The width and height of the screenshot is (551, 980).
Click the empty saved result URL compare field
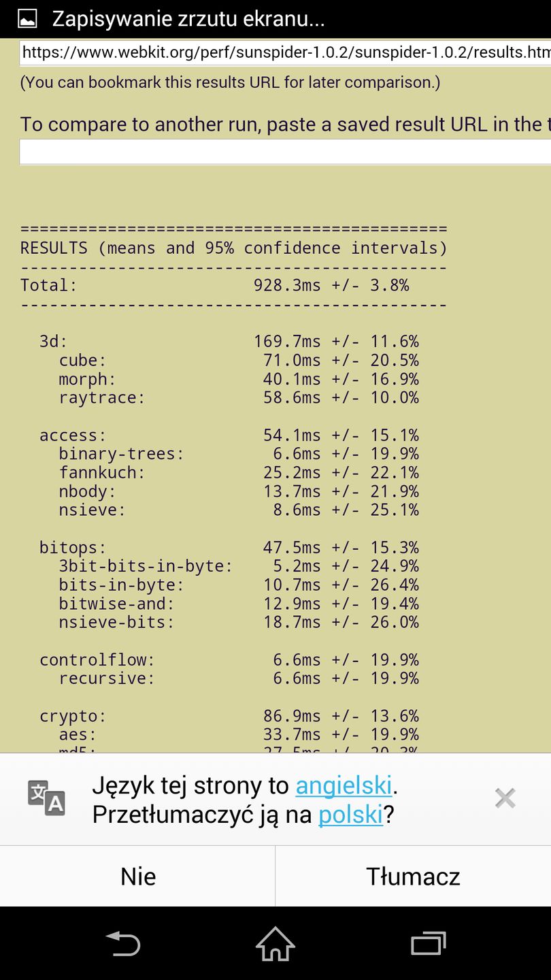[x=286, y=152]
